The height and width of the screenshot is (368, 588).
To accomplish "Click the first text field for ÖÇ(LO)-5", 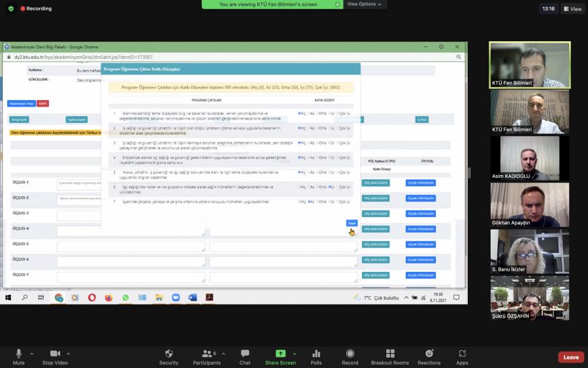I will [x=131, y=246].
